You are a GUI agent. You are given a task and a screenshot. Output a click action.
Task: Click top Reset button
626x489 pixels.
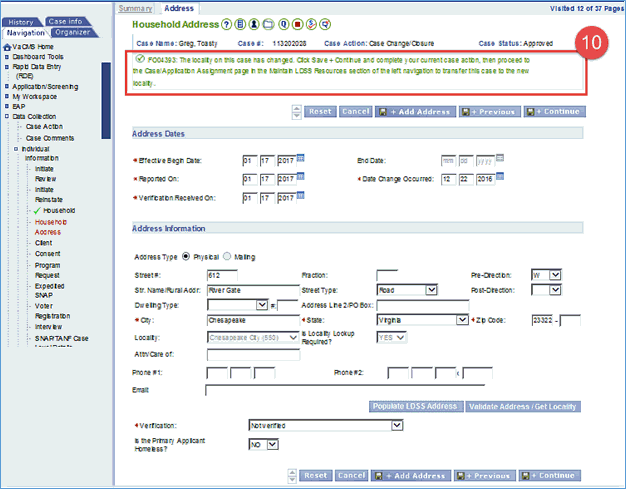tap(320, 112)
